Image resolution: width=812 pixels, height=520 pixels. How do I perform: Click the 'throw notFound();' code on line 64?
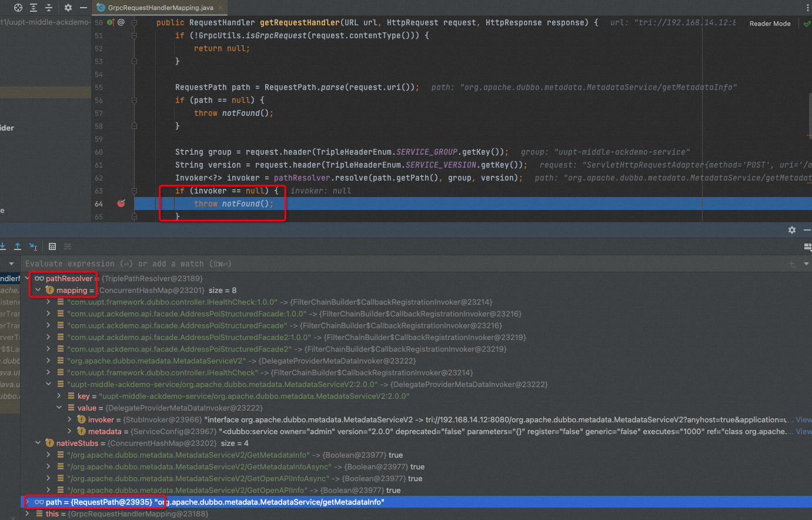tap(233, 204)
